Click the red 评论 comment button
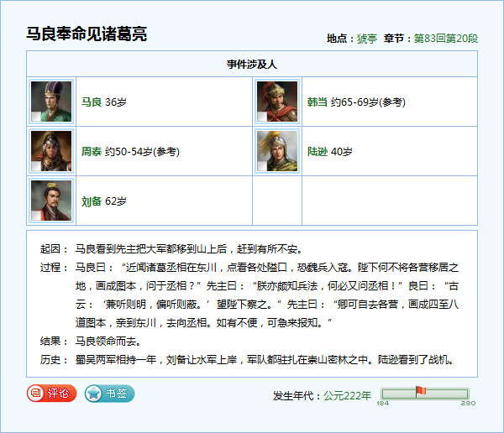 coord(52,393)
